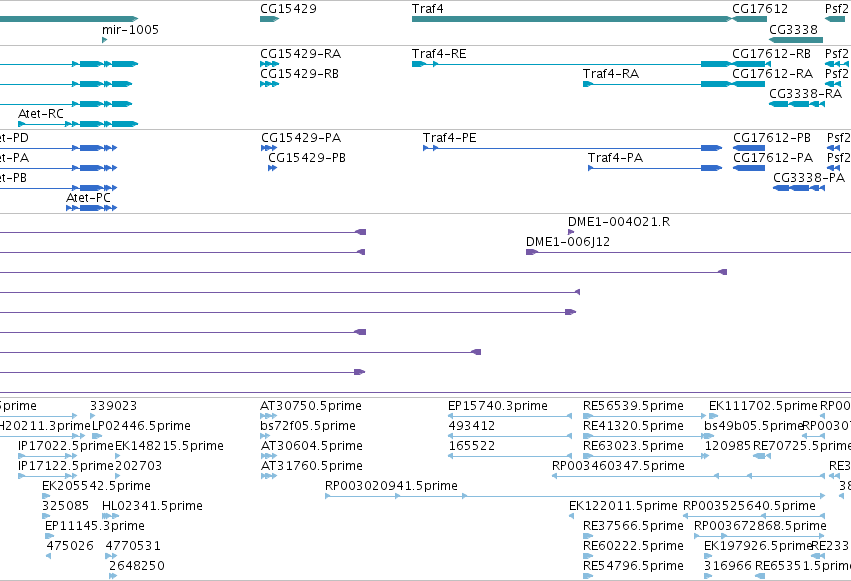Click the AT30750.5prime EST arrows
851x581 pixels.
point(269,416)
